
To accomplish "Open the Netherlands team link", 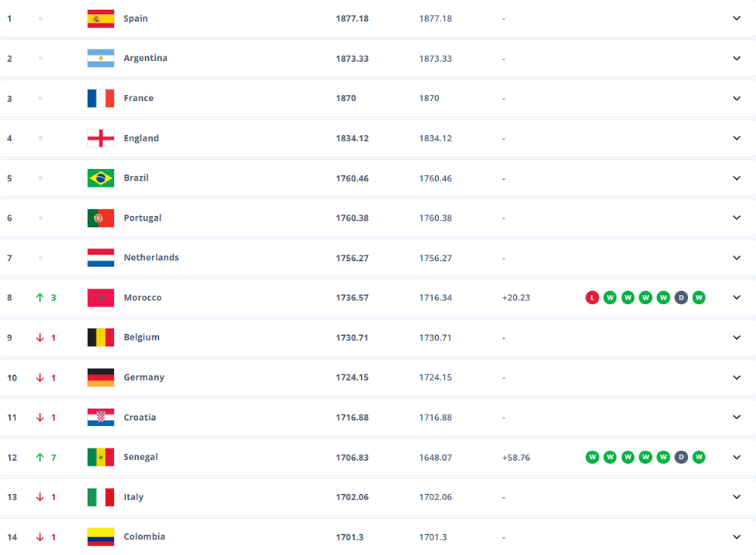I will point(151,258).
